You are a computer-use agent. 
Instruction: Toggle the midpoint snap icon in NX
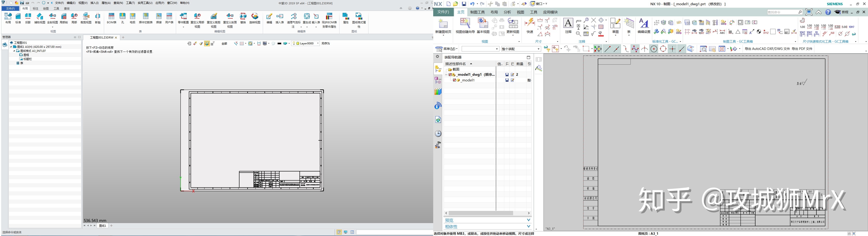click(616, 49)
